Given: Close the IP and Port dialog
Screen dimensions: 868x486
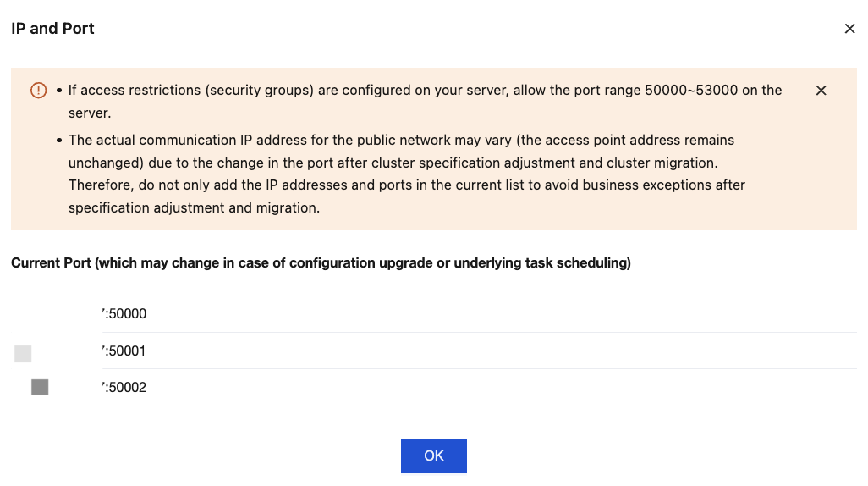Looking at the screenshot, I should click(849, 29).
